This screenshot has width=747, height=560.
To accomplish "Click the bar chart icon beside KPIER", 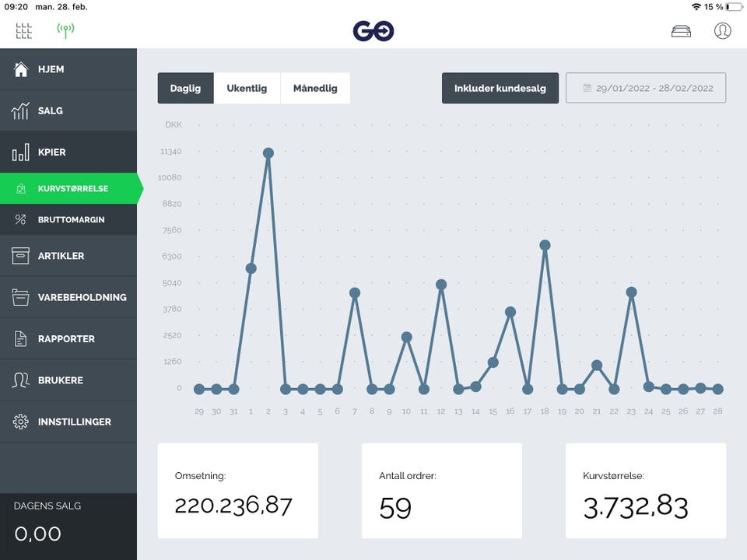I will (20, 152).
